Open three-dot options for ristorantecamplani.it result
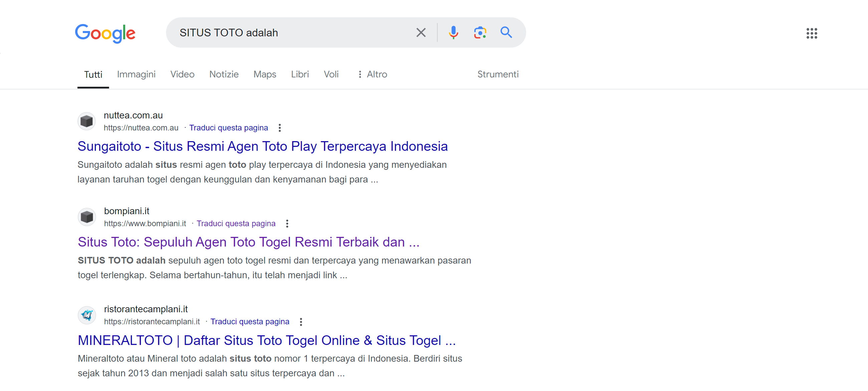Screen dimensions: 868x391 point(301,322)
